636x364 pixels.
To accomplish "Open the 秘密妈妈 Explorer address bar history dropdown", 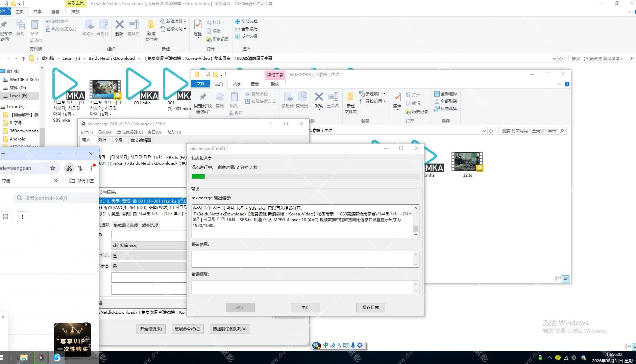I will 484,131.
